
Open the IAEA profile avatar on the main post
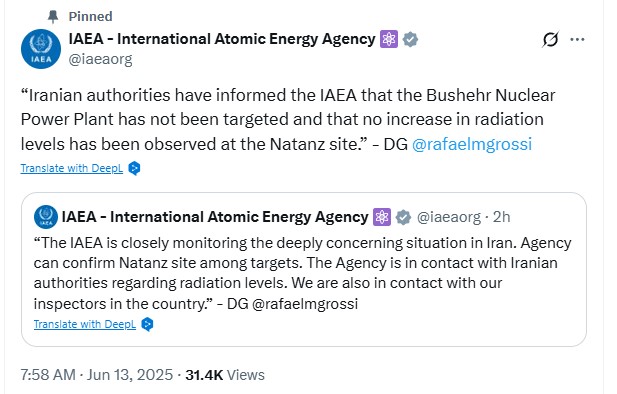click(41, 49)
